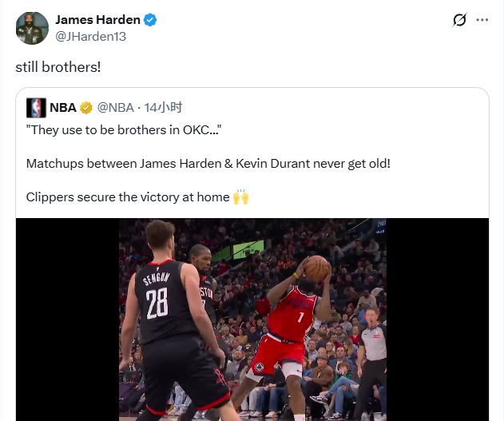This screenshot has width=504, height=421.
Task: Open the Grok slash icon
Action: (x=459, y=20)
